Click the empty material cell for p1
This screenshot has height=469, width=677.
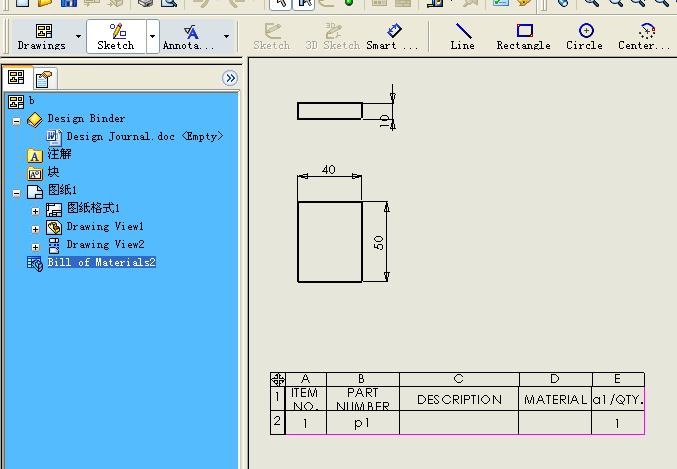[555, 423]
